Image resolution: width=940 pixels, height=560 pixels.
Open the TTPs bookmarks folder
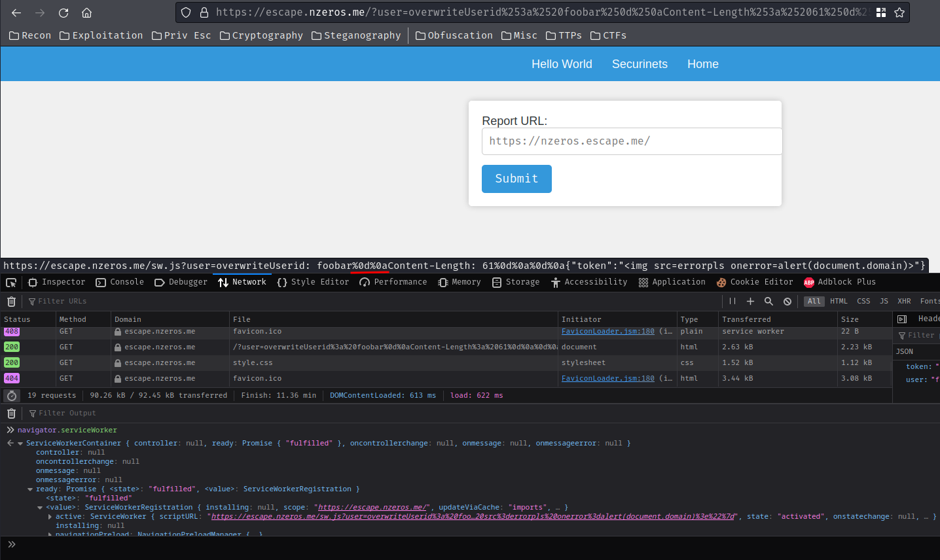(564, 35)
